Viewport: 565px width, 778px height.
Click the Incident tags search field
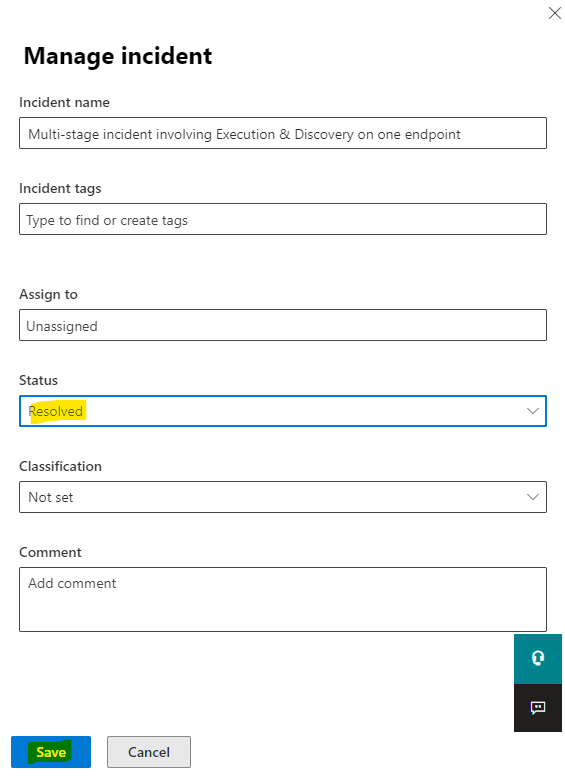(283, 219)
